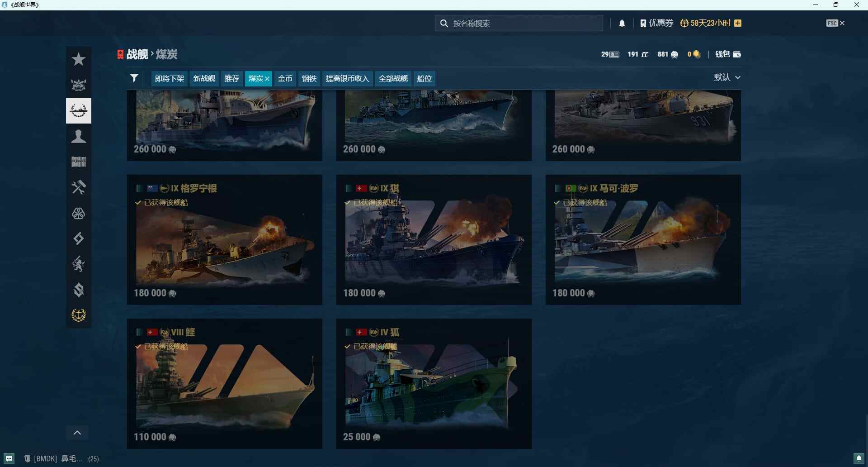The image size is (868, 467).
Task: Remove the 煤炭 filter with its X
Action: click(x=267, y=79)
